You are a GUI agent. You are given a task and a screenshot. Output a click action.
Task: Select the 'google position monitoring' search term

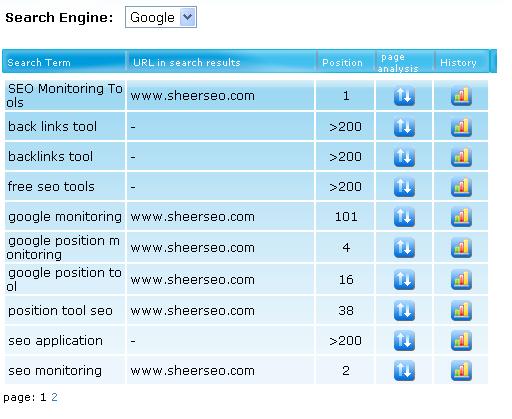(x=63, y=247)
